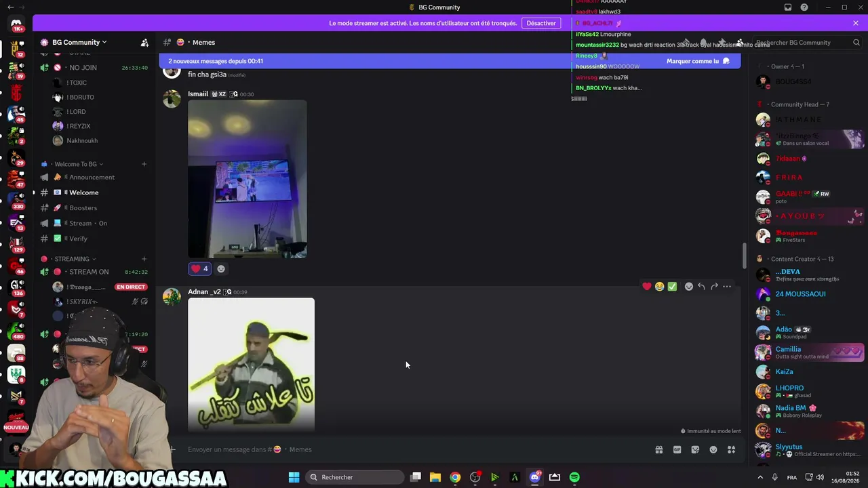The image size is (868, 488).
Task: Send a gift from message bar
Action: coord(658,449)
